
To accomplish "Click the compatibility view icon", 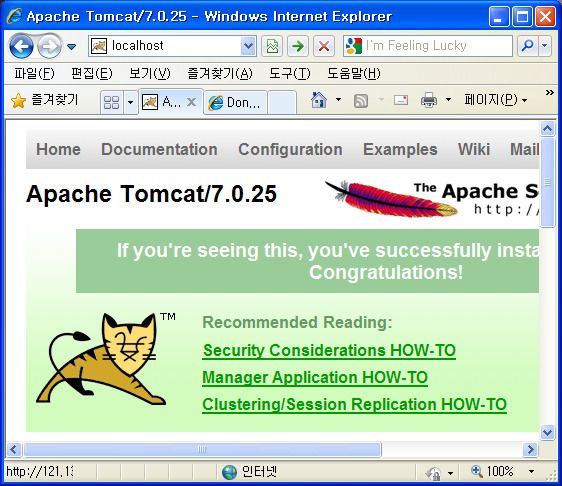I will click(272, 46).
